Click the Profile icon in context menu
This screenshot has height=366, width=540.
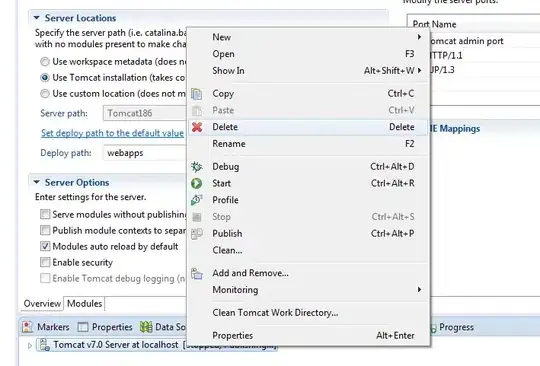(x=197, y=200)
